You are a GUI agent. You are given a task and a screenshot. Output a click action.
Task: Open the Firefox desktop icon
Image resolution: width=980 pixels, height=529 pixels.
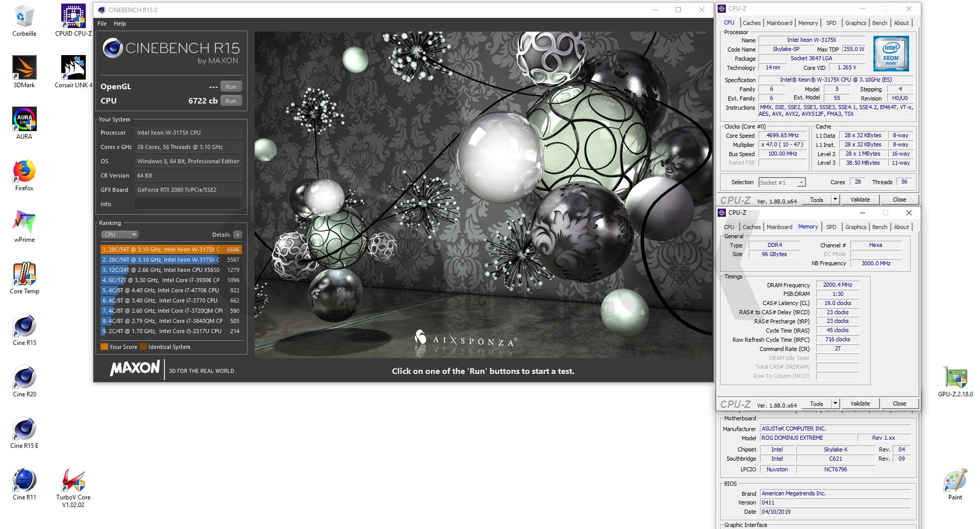coord(24,175)
